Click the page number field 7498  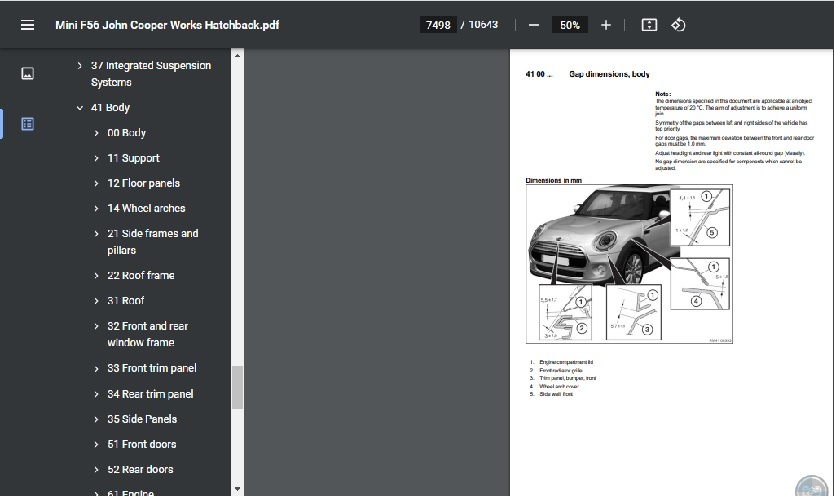[438, 25]
